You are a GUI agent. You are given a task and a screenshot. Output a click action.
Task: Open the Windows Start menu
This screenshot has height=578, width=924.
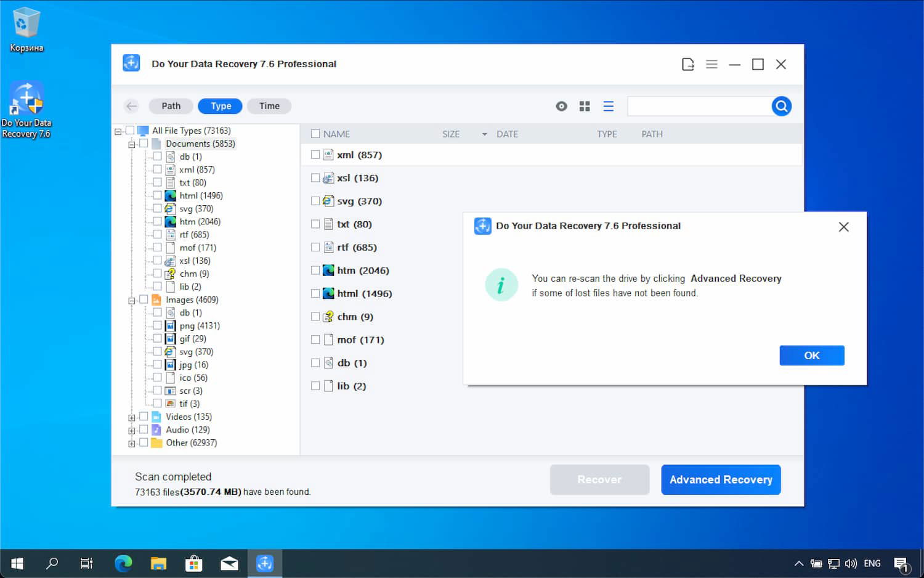(x=17, y=563)
